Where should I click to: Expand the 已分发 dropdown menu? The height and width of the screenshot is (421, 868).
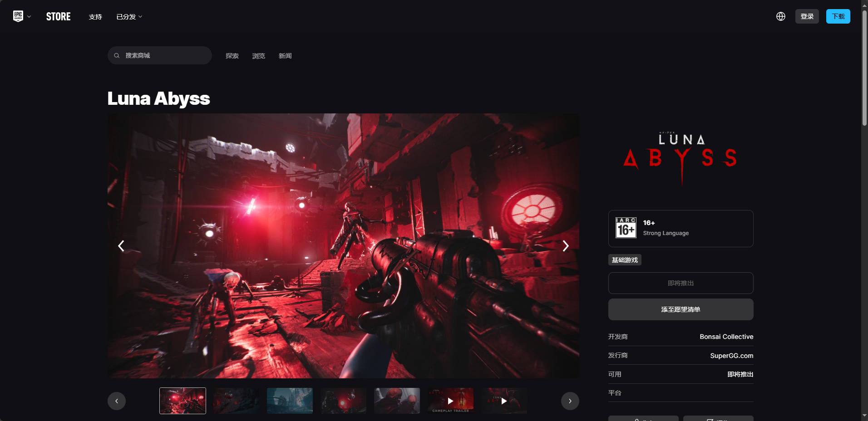click(129, 17)
